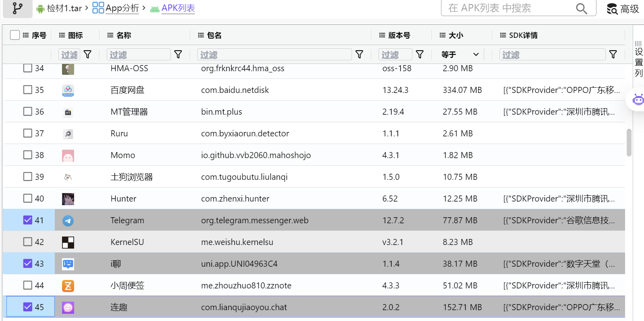The width and height of the screenshot is (644, 321).
Task: Uncheck row 41 Telegram checkbox
Action: pyautogui.click(x=27, y=220)
